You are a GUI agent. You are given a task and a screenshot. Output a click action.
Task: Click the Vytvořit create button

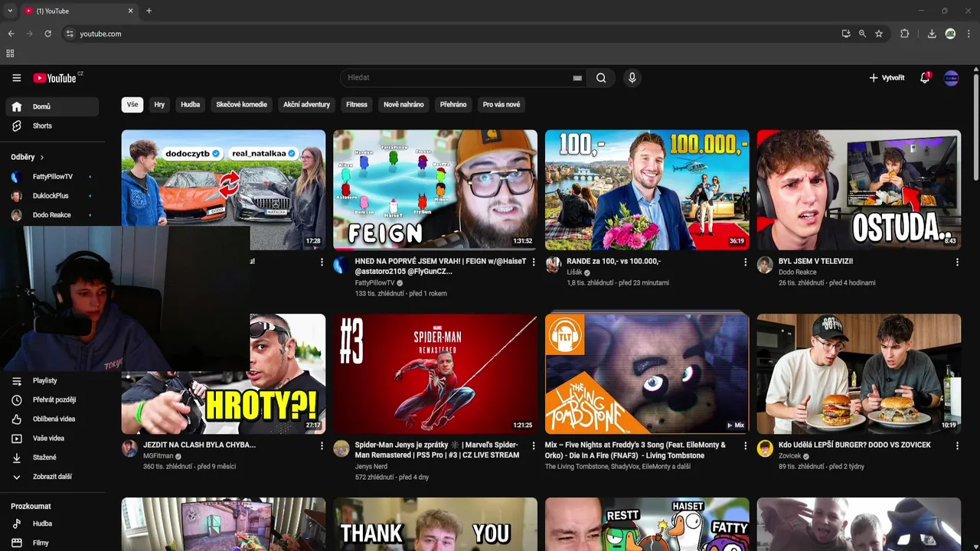pos(887,78)
